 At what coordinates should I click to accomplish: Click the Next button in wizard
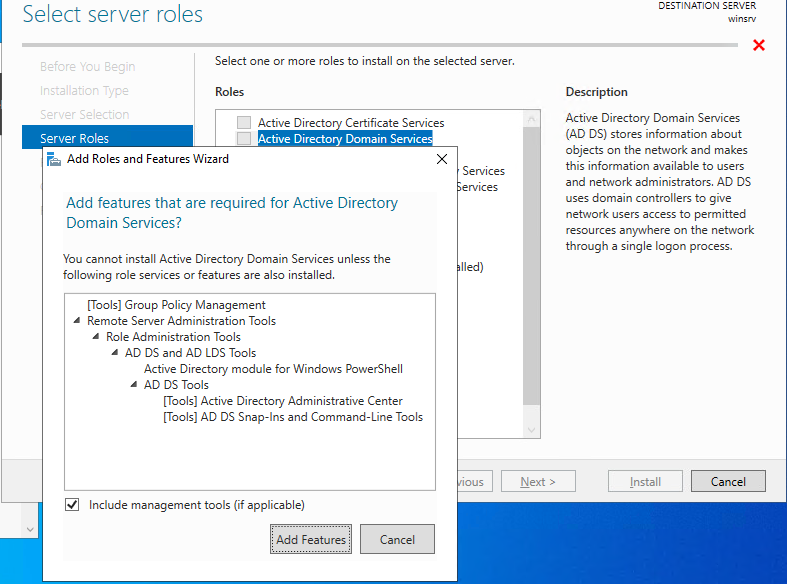tap(538, 481)
